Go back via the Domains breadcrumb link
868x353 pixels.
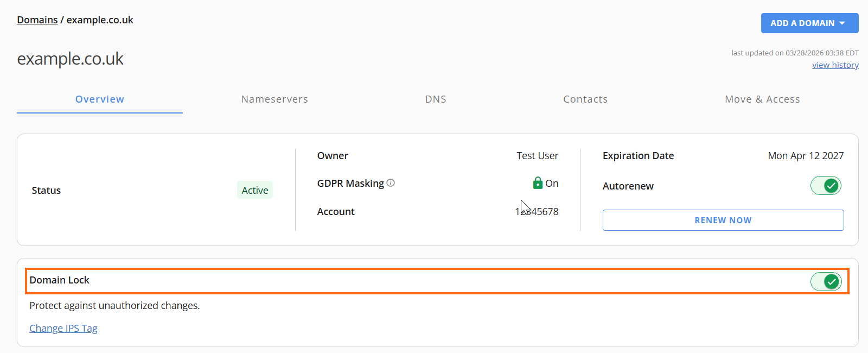37,20
